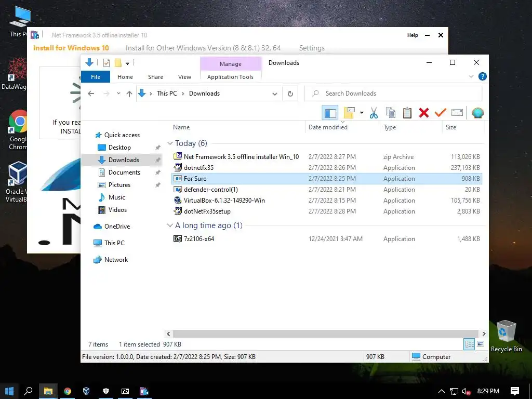The image size is (532, 399).
Task: Open folder options dropdown arrow in toolbar
Action: 362,113
